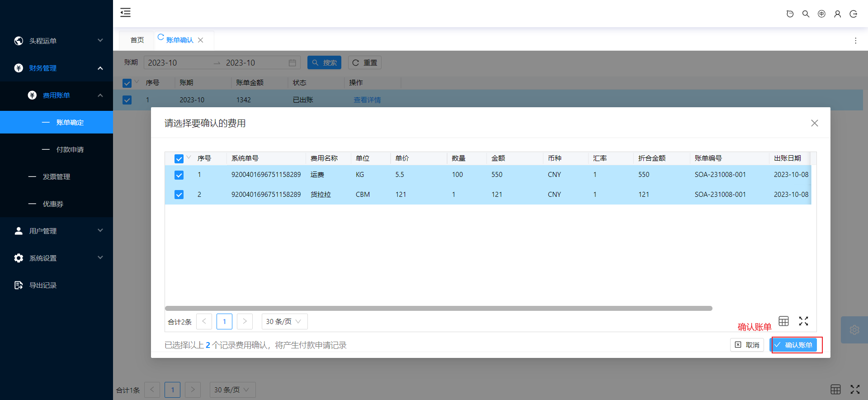Close the 请选择要确认的费用 dialog
Image resolution: width=868 pixels, height=400 pixels.
coord(815,123)
